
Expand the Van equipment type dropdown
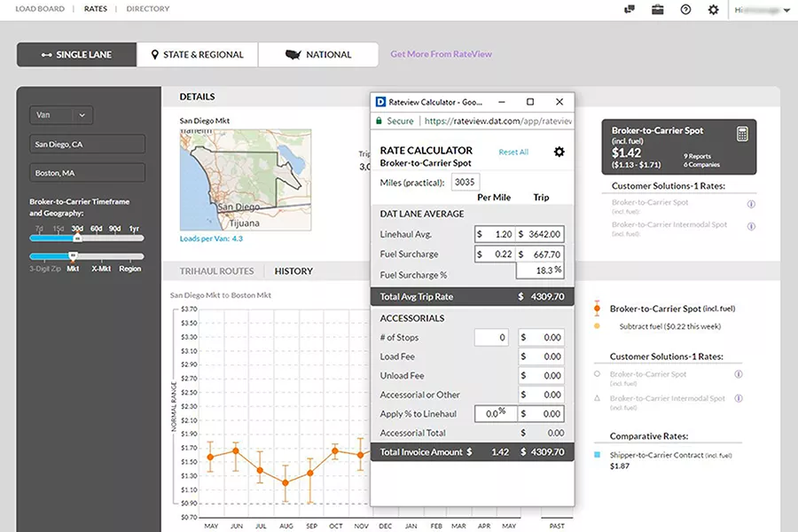click(61, 115)
